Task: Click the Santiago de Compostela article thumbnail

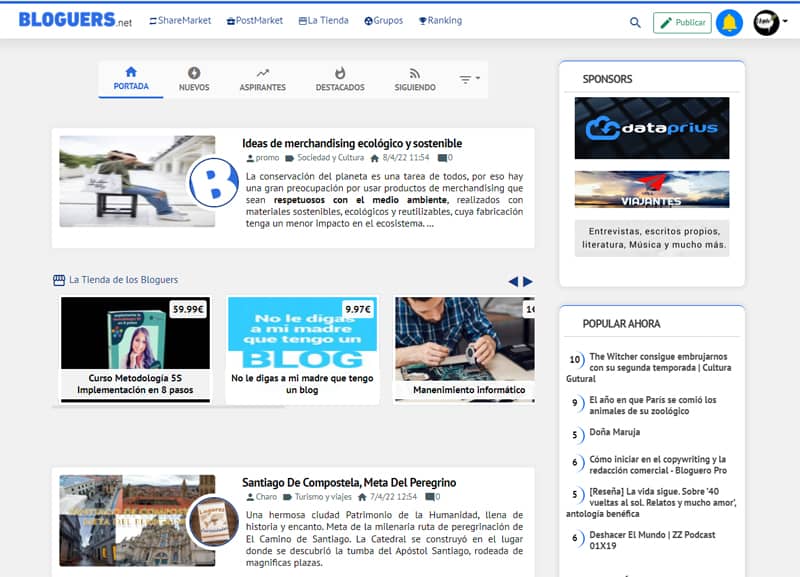Action: pos(137,520)
